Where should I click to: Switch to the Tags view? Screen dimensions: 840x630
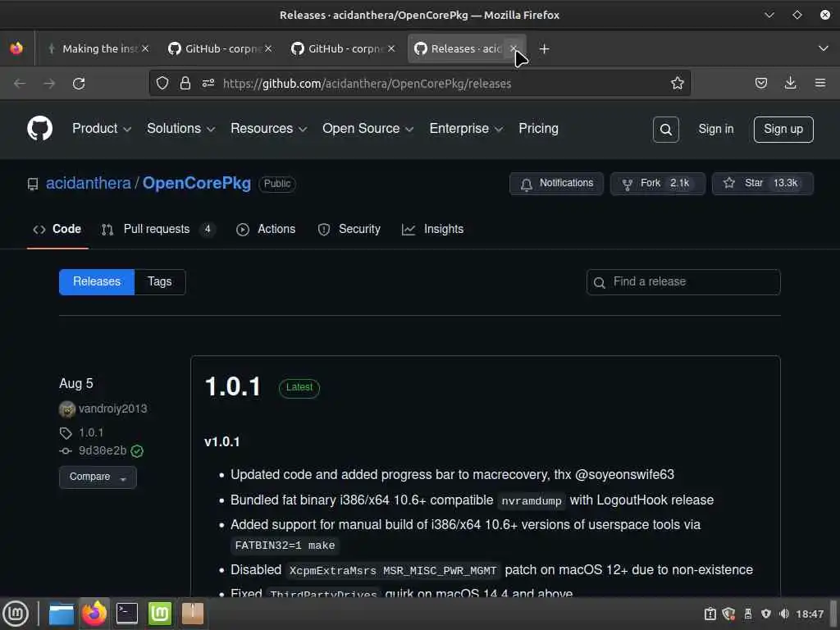click(x=160, y=282)
